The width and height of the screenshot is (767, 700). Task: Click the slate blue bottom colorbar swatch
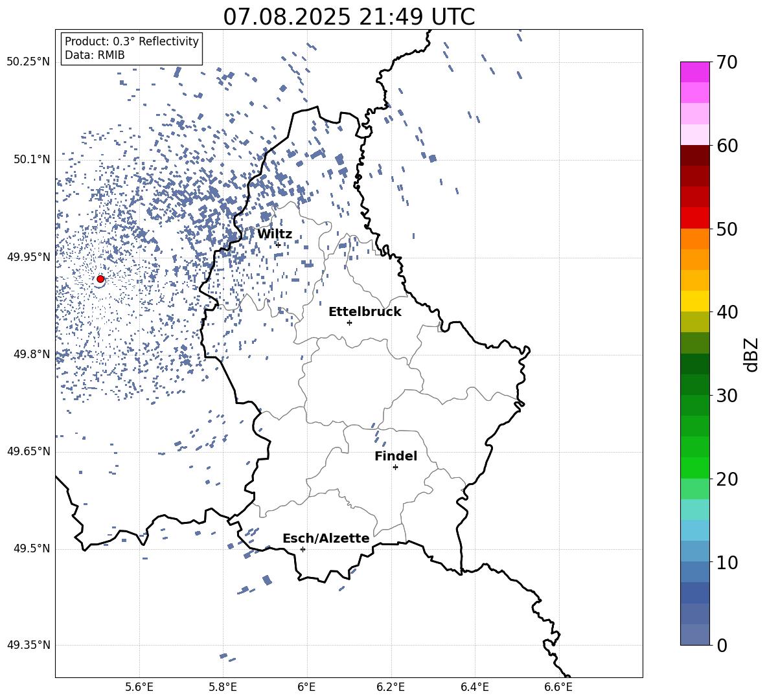coord(695,635)
